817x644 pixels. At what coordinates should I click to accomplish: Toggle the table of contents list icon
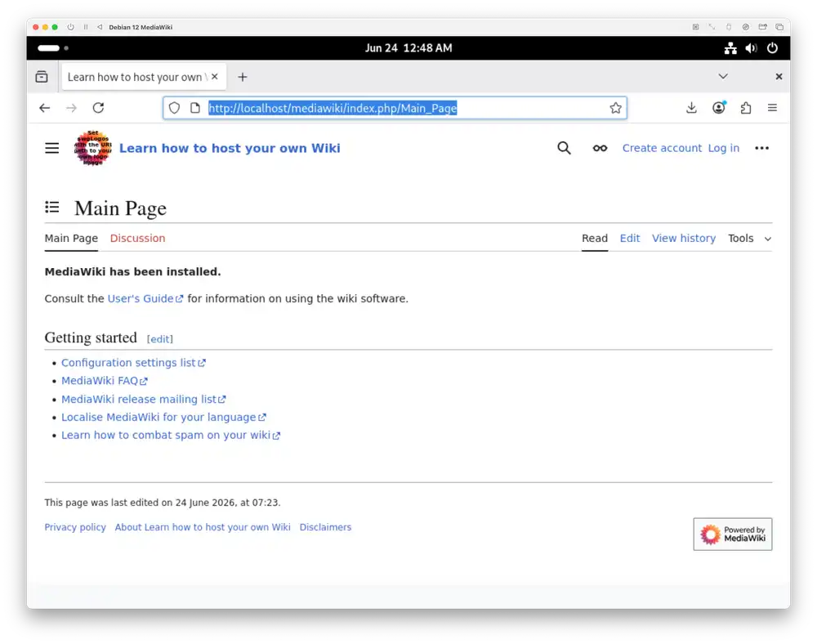pyautogui.click(x=51, y=208)
